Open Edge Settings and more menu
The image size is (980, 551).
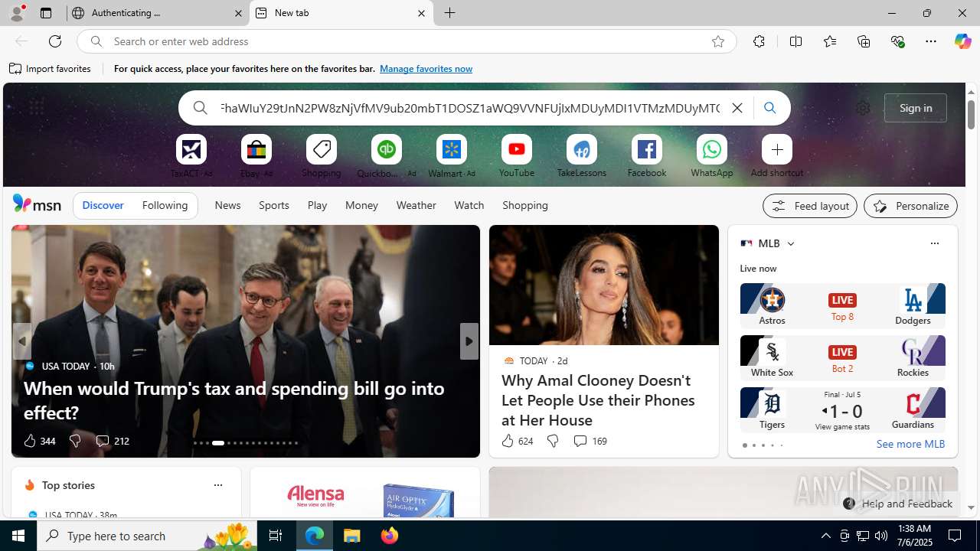(x=931, y=41)
